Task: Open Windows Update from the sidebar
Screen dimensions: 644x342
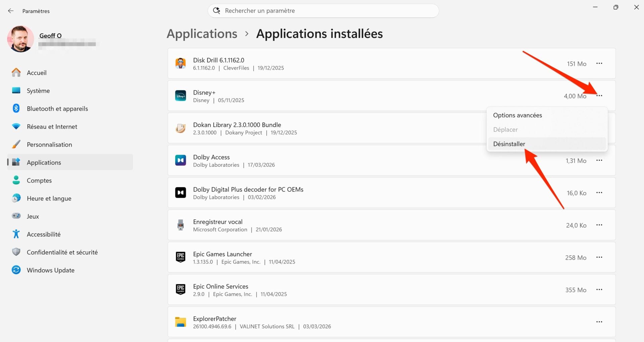Action: [50, 270]
